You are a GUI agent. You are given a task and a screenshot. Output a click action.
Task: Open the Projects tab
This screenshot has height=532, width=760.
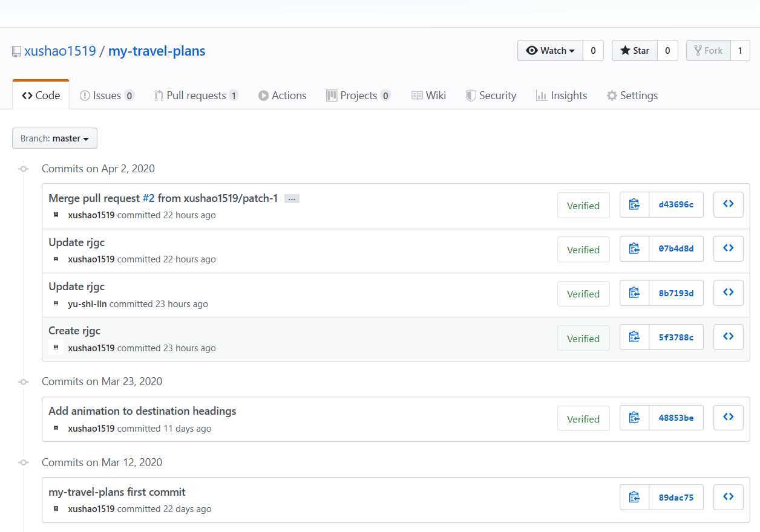358,95
